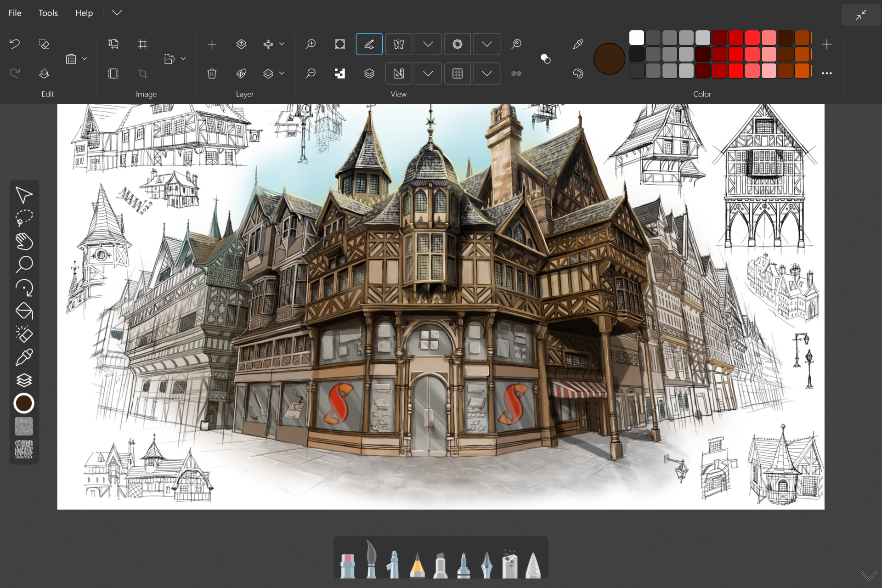The height and width of the screenshot is (588, 882).
Task: Toggle the checkered pixel pattern icon
Action: click(x=340, y=73)
